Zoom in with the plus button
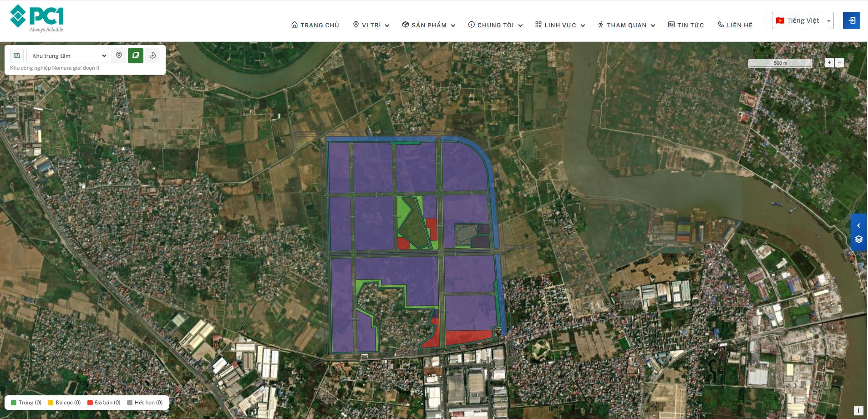The width and height of the screenshot is (868, 419). 829,63
